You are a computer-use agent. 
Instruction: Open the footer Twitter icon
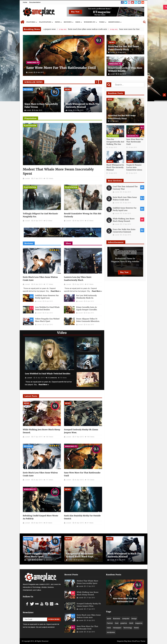pos(32,604)
